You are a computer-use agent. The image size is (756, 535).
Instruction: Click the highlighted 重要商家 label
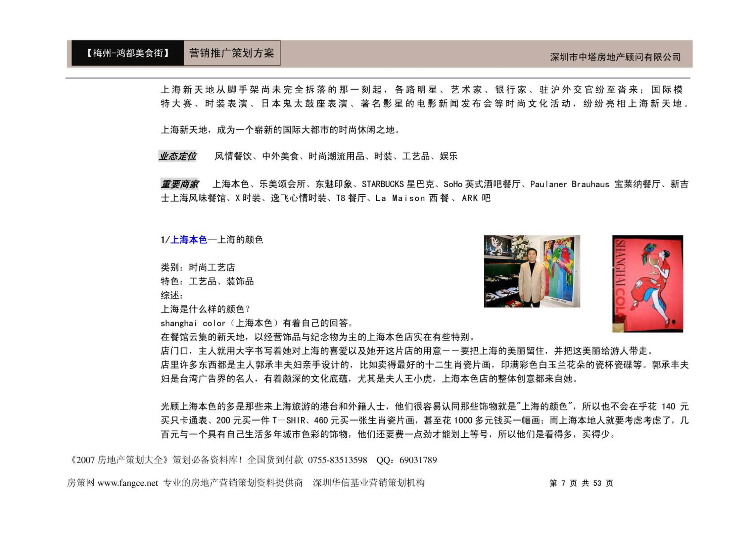180,184
